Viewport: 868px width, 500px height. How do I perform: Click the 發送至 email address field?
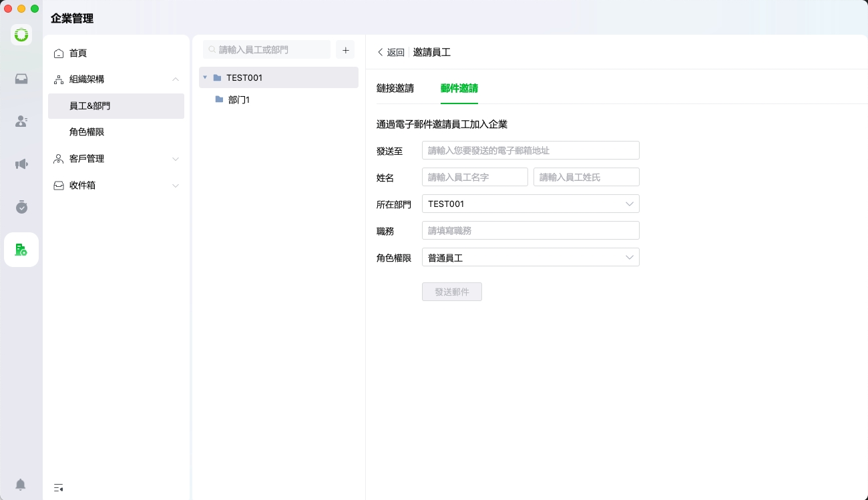(530, 150)
